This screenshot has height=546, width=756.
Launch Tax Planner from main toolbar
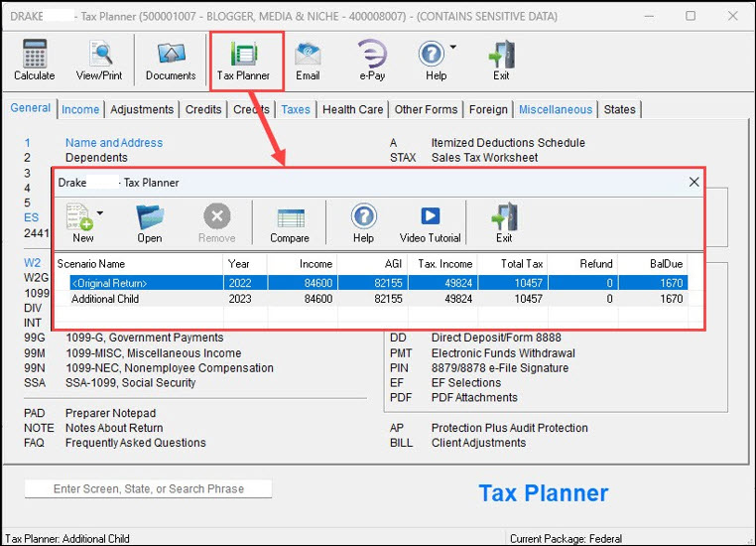tap(243, 61)
